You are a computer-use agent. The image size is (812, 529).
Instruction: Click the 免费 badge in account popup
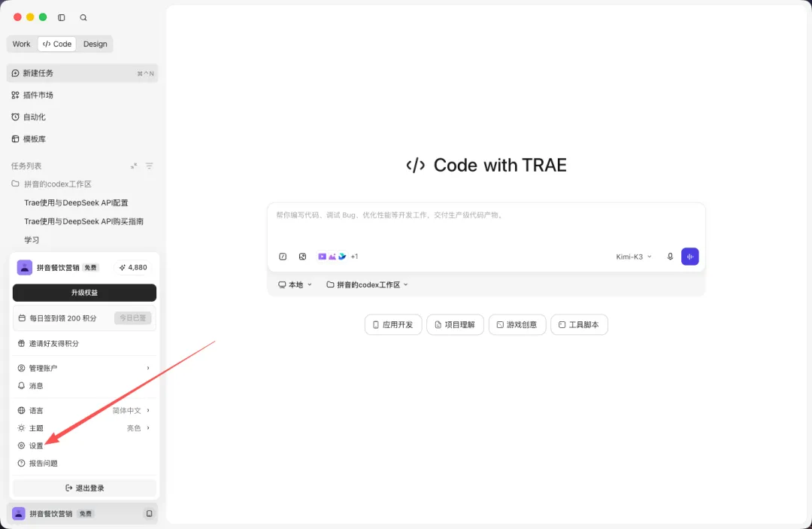point(91,268)
